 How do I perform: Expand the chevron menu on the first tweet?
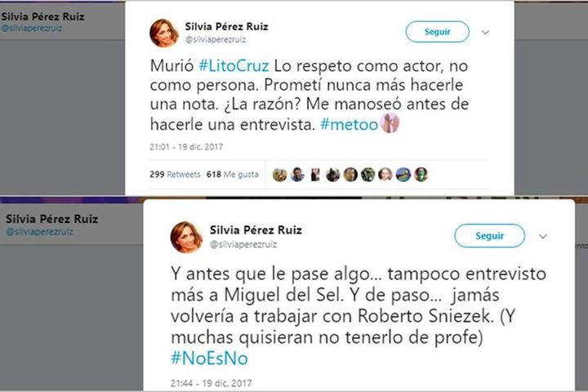485,33
